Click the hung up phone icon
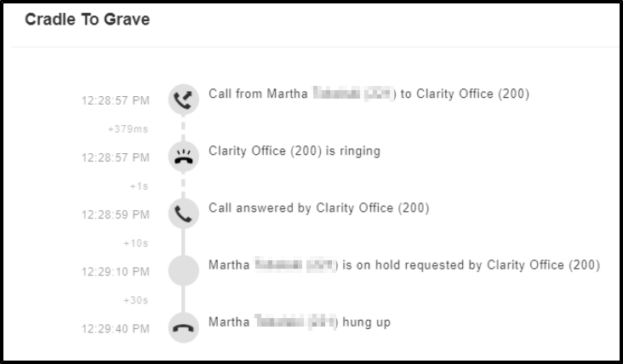This screenshot has width=623, height=364. tap(183, 328)
